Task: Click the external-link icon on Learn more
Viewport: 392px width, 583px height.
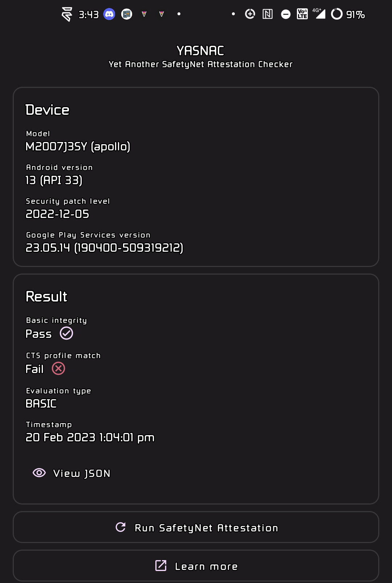Action: [x=161, y=566]
